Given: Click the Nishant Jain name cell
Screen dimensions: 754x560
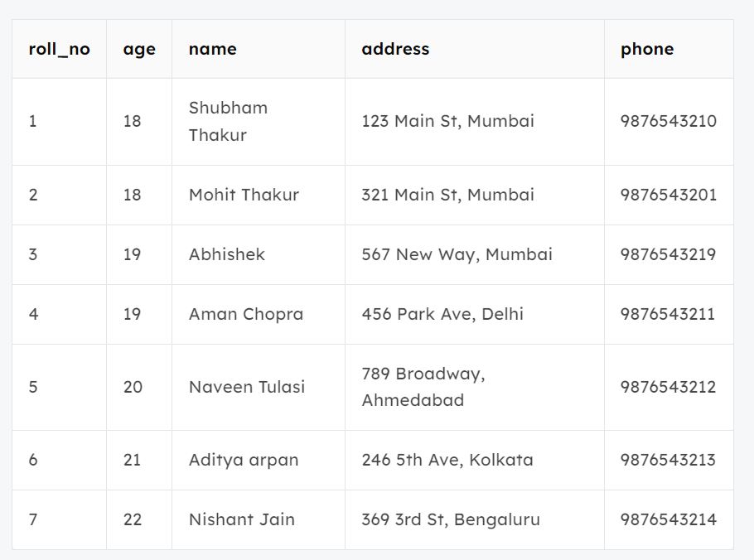Looking at the screenshot, I should click(242, 519).
